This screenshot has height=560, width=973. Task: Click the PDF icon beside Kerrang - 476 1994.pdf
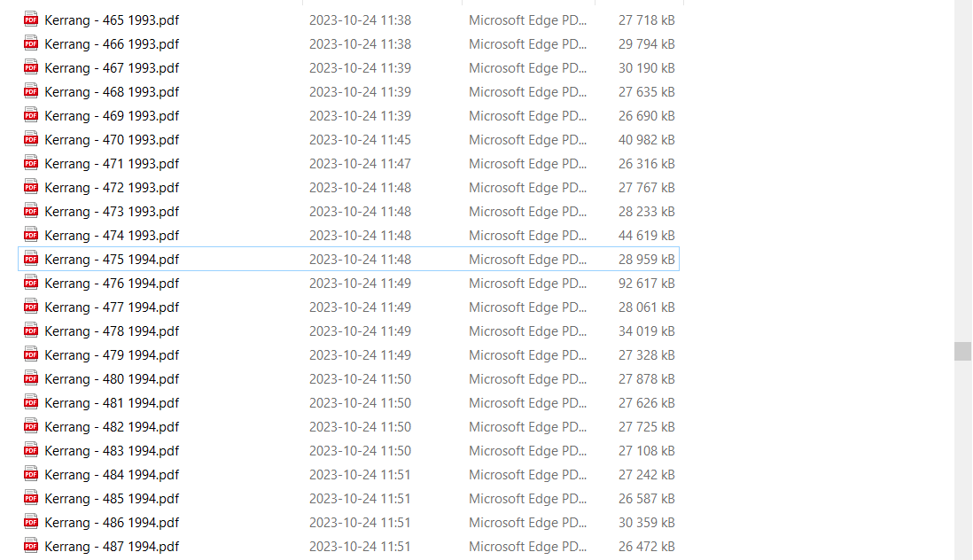(30, 283)
